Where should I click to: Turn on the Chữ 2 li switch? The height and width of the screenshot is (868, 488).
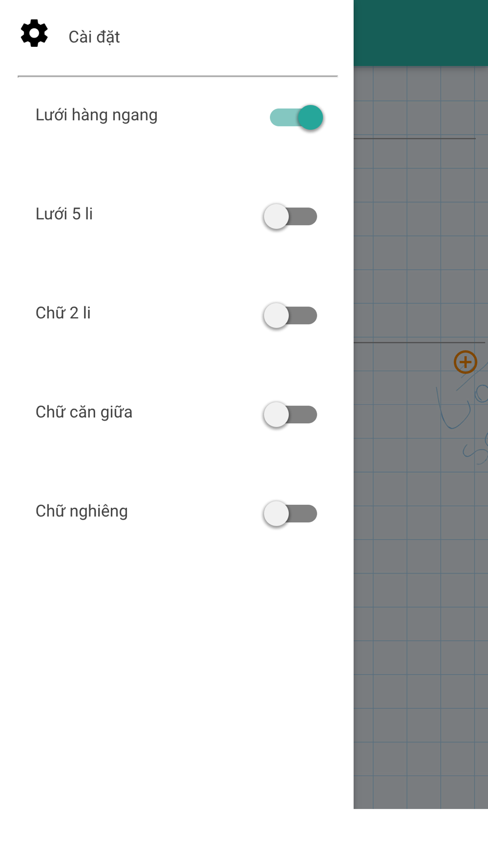(290, 315)
